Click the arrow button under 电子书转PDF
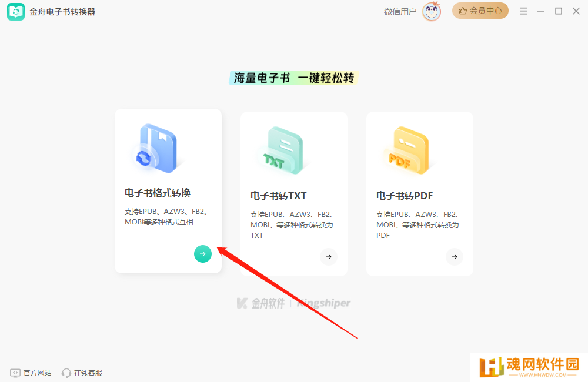The width and height of the screenshot is (588, 382). 454,257
